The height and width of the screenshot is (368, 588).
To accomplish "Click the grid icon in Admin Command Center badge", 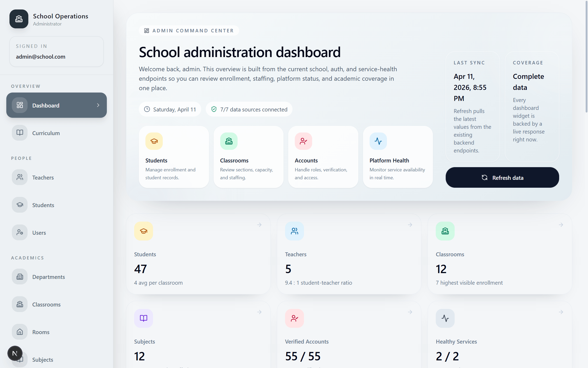I will 146,30.
